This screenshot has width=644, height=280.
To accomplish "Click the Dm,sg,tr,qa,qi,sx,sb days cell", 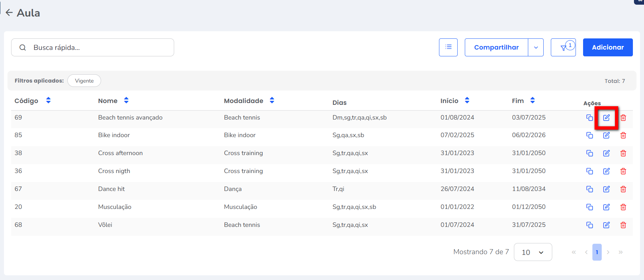I will point(359,117).
